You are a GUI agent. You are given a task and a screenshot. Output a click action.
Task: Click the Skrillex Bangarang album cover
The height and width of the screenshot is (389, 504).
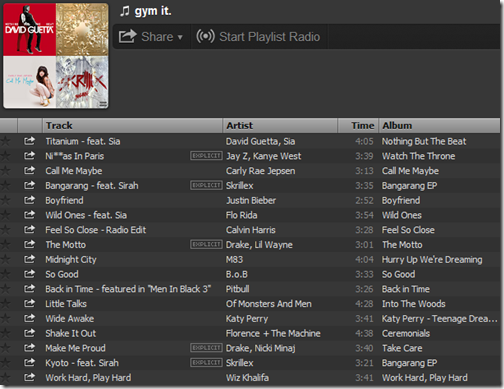[82, 82]
